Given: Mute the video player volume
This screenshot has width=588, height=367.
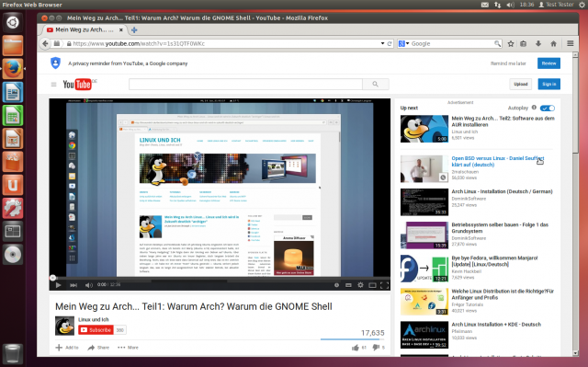Looking at the screenshot, I should click(x=89, y=285).
